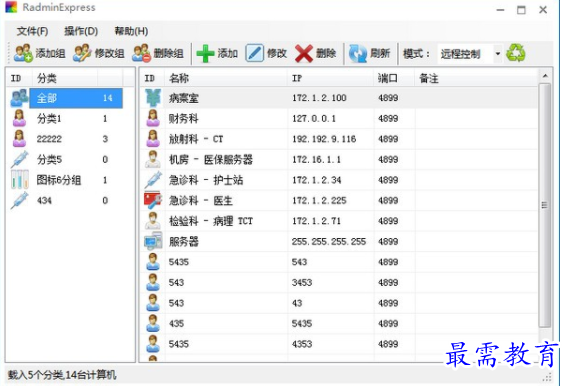The image size is (567, 386).
Task: Click the green recycle icon in toolbar
Action: point(516,53)
